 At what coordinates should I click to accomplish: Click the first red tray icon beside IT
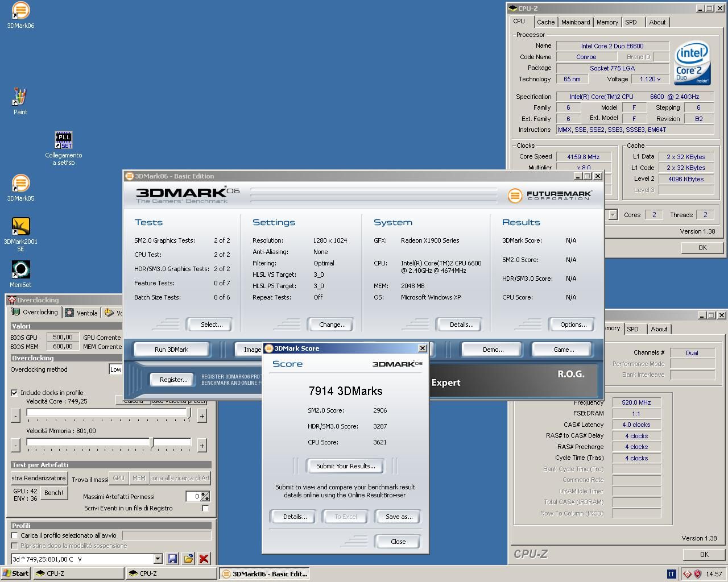(x=687, y=573)
